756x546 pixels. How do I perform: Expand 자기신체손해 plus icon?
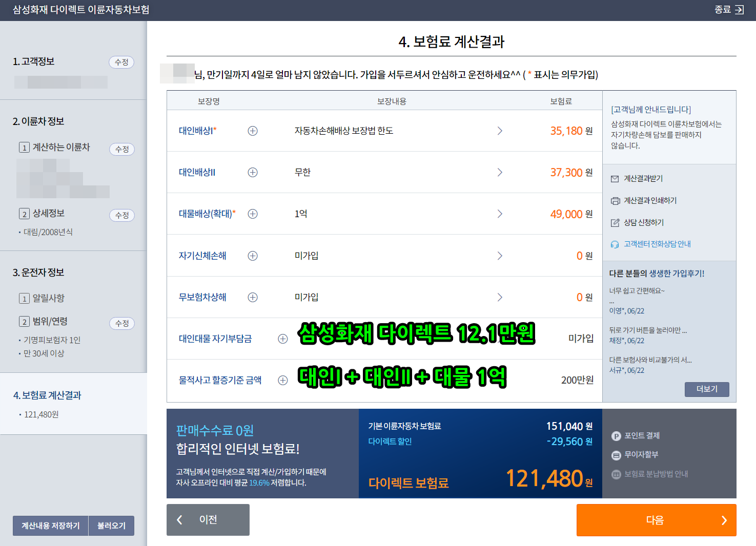tap(253, 256)
